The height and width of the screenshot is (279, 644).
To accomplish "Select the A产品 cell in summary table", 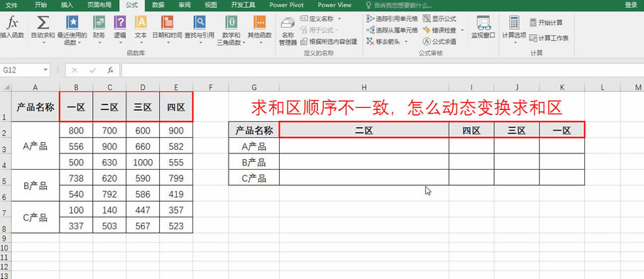I will (253, 146).
